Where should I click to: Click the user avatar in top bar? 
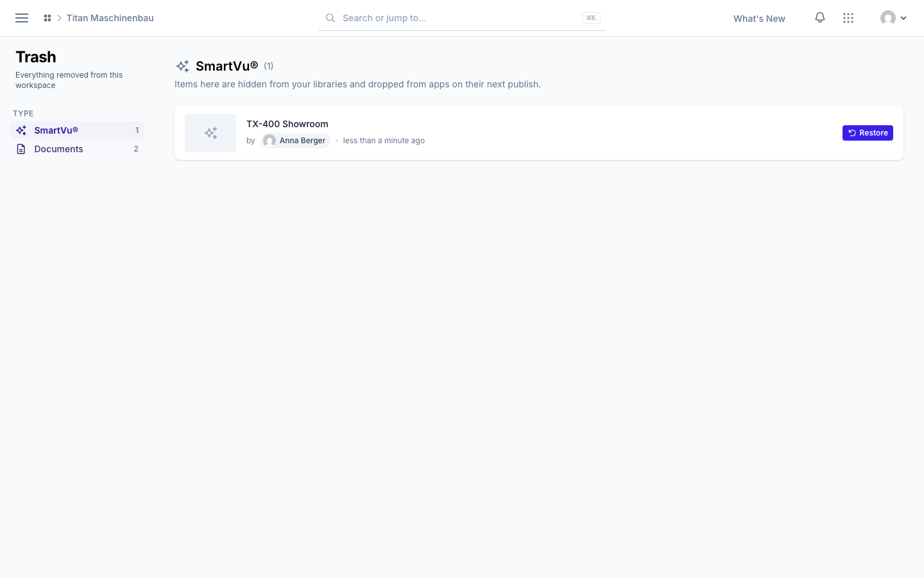[x=888, y=18]
